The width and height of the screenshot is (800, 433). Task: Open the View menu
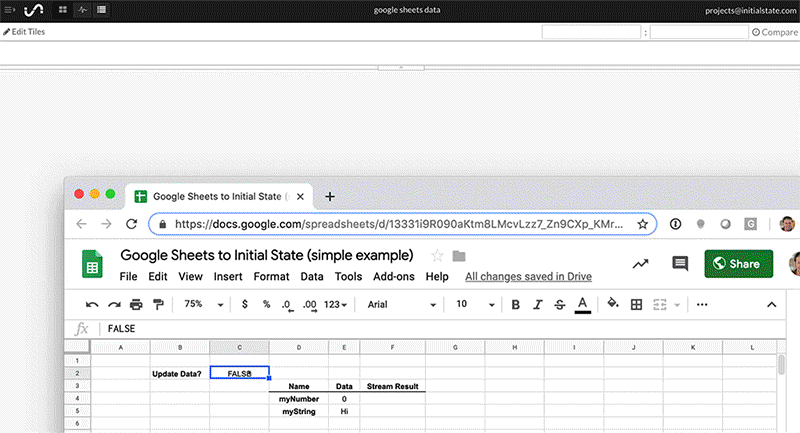click(190, 276)
